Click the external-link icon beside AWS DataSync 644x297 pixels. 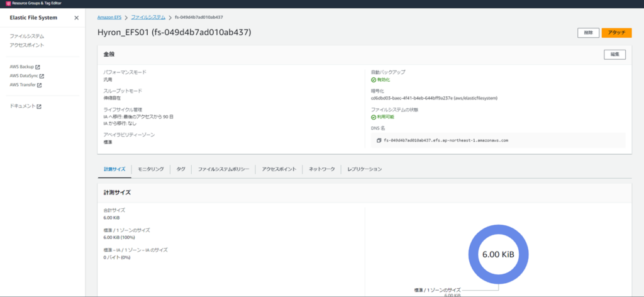[42, 76]
